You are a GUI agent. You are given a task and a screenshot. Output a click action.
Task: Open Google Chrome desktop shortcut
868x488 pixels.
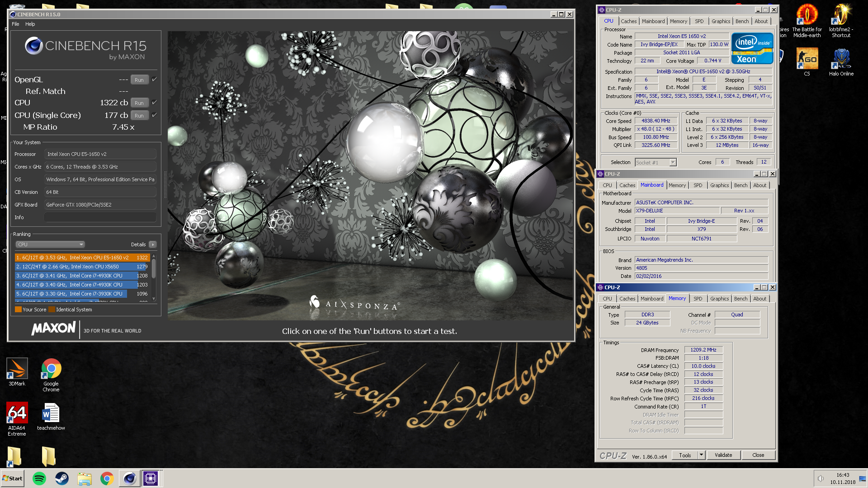51,375
